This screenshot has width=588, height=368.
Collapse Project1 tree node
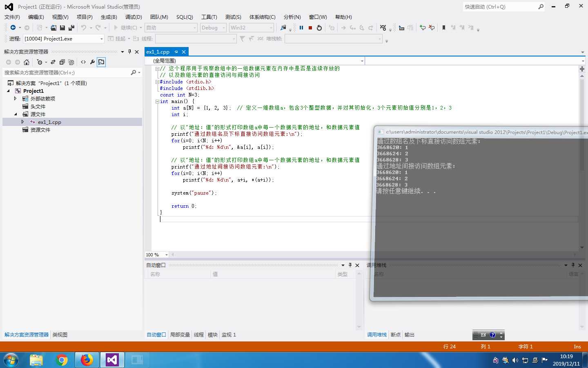[8, 91]
